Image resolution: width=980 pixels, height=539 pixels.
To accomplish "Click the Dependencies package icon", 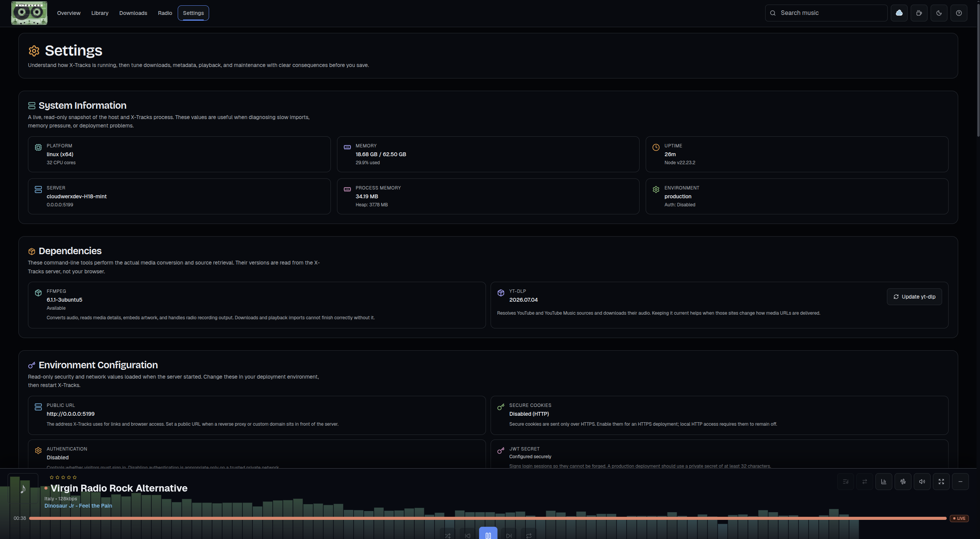I will (x=32, y=251).
